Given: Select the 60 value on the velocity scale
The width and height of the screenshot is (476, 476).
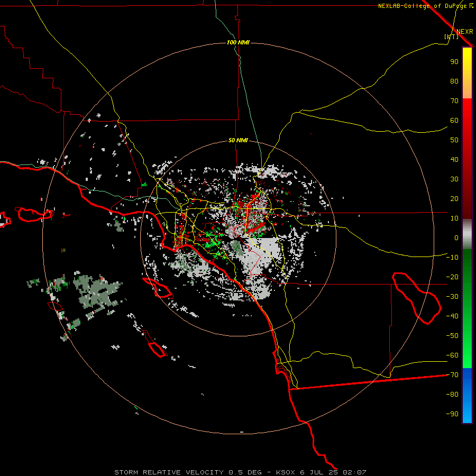Looking at the screenshot, I should pyautogui.click(x=454, y=121).
